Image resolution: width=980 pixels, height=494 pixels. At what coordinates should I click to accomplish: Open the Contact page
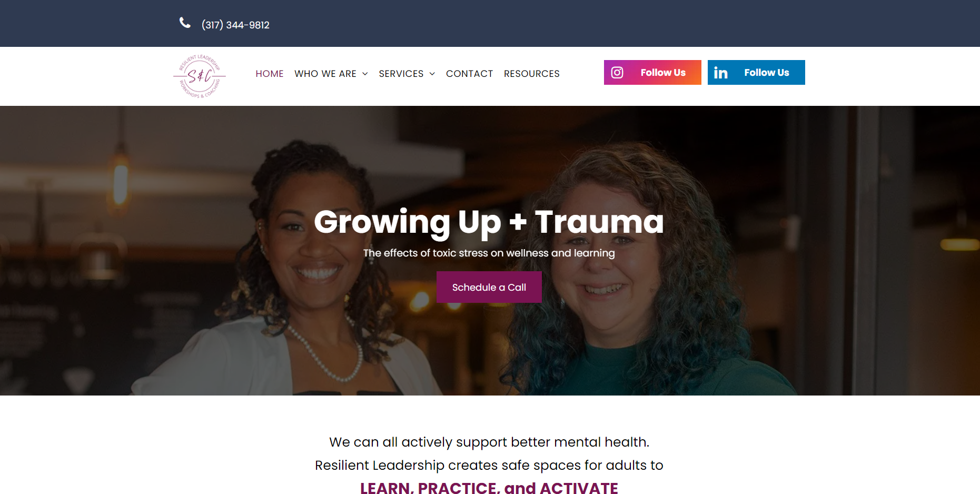[469, 74]
